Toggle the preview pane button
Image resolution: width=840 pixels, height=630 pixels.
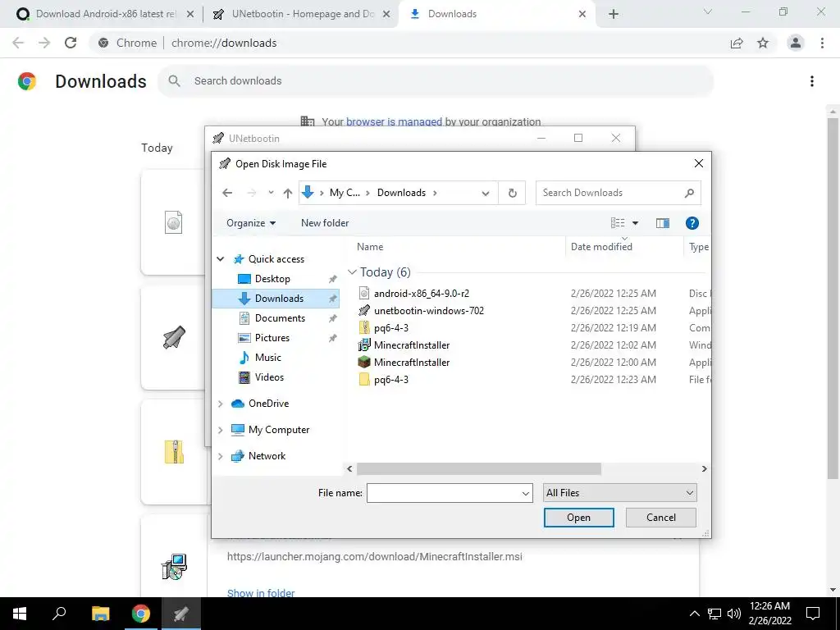[x=663, y=223]
